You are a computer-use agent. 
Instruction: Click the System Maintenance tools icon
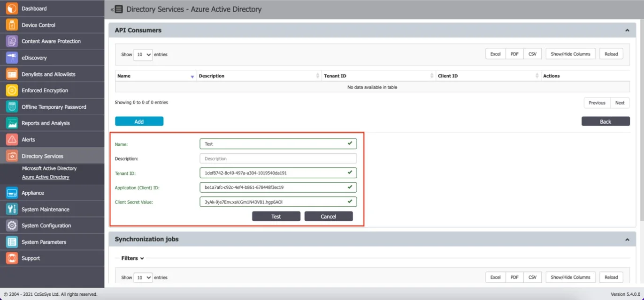[x=12, y=209]
